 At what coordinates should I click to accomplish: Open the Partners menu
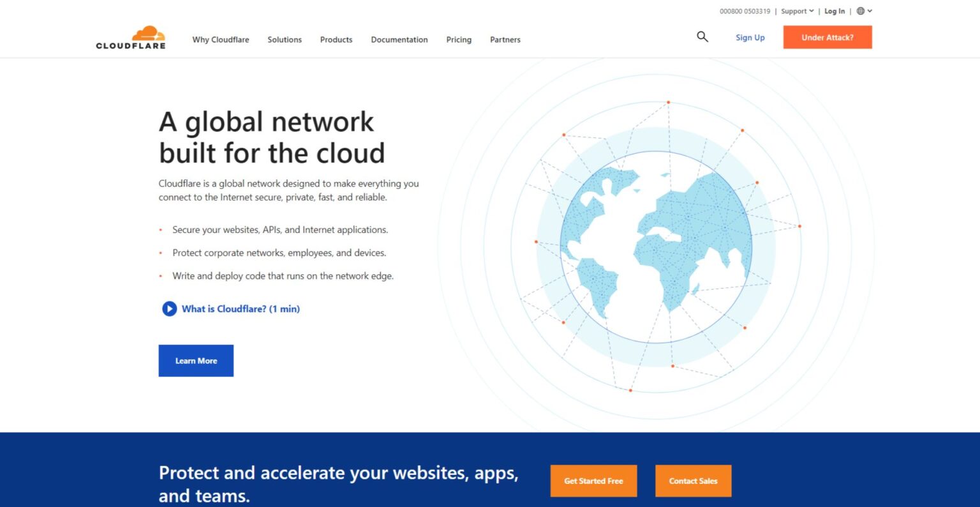pos(505,40)
